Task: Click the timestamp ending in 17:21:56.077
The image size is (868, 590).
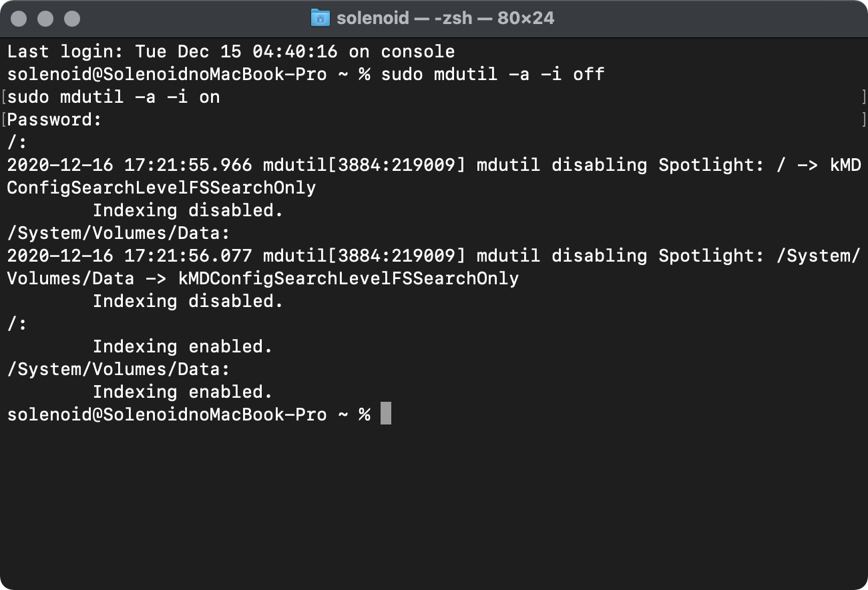Action: tap(130, 256)
